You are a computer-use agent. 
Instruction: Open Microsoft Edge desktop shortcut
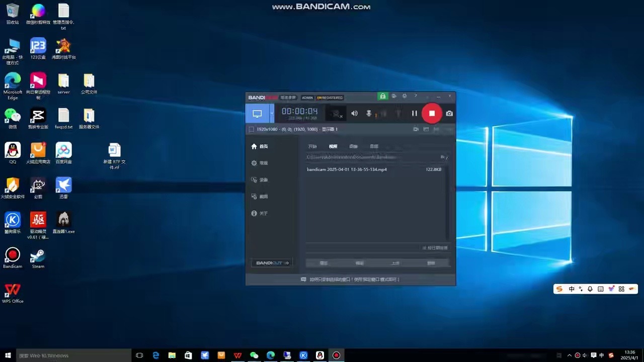click(13, 86)
